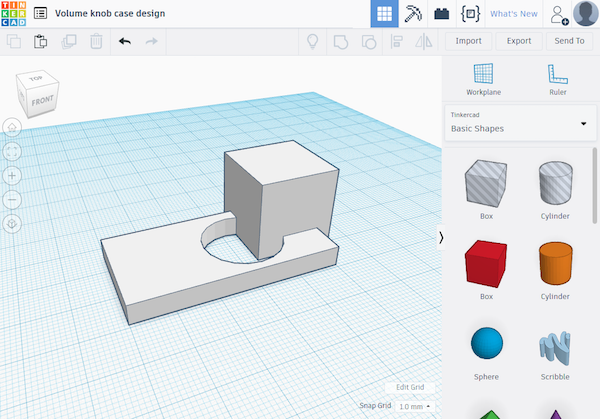Open the Basic Shapes category dropdown

coord(520,123)
